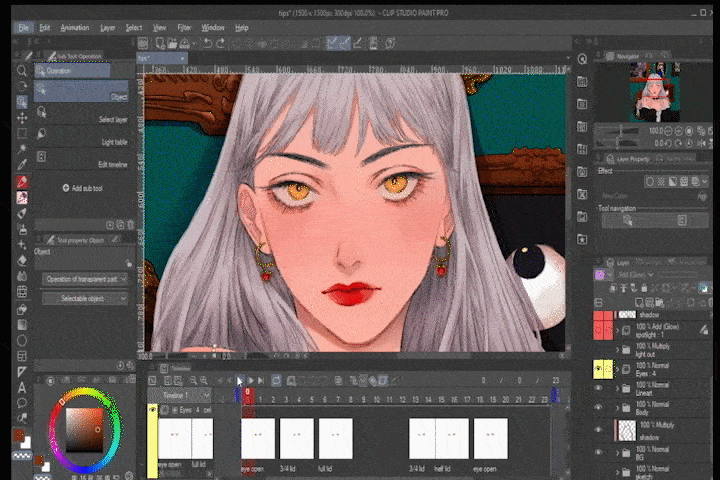Pick the Eraser tool

click(22, 258)
